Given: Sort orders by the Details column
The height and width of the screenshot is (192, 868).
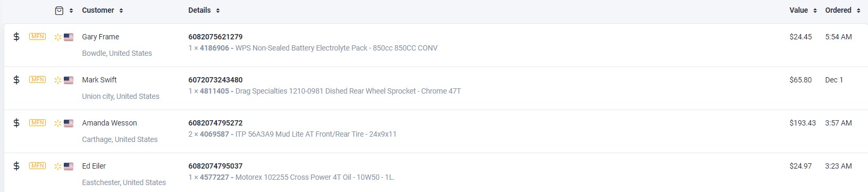Looking at the screenshot, I should [x=204, y=10].
